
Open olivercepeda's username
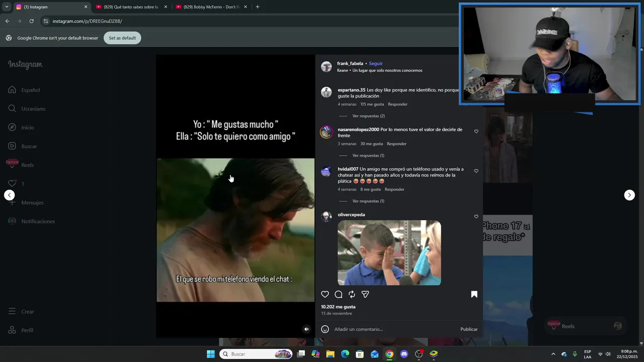pyautogui.click(x=351, y=215)
